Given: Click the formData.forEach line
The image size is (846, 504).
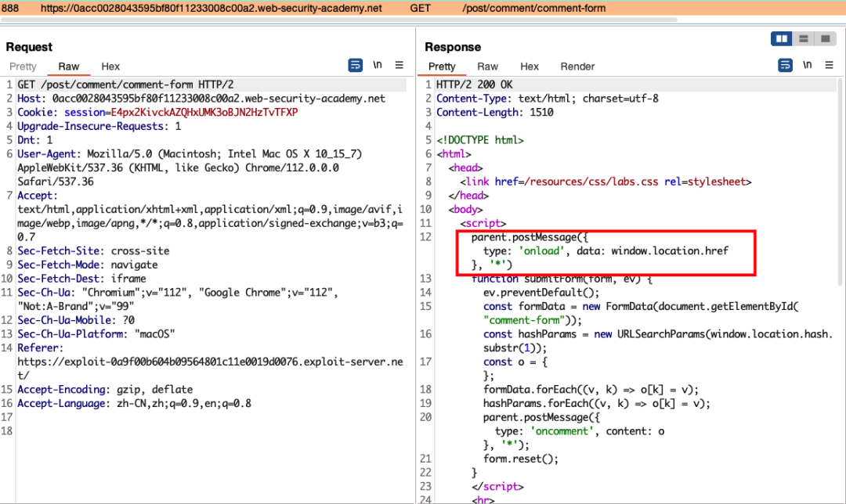Looking at the screenshot, I should point(591,390).
